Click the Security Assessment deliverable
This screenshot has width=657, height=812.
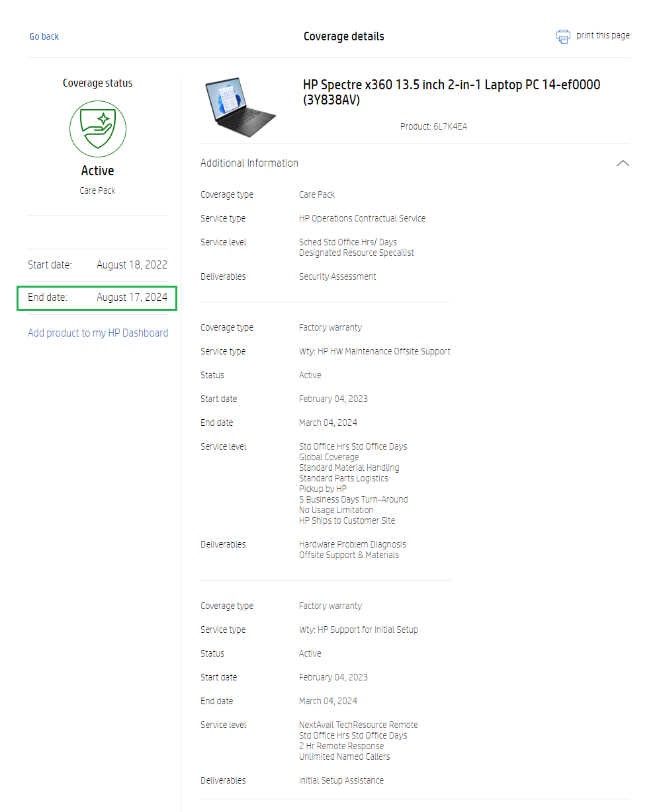(337, 277)
